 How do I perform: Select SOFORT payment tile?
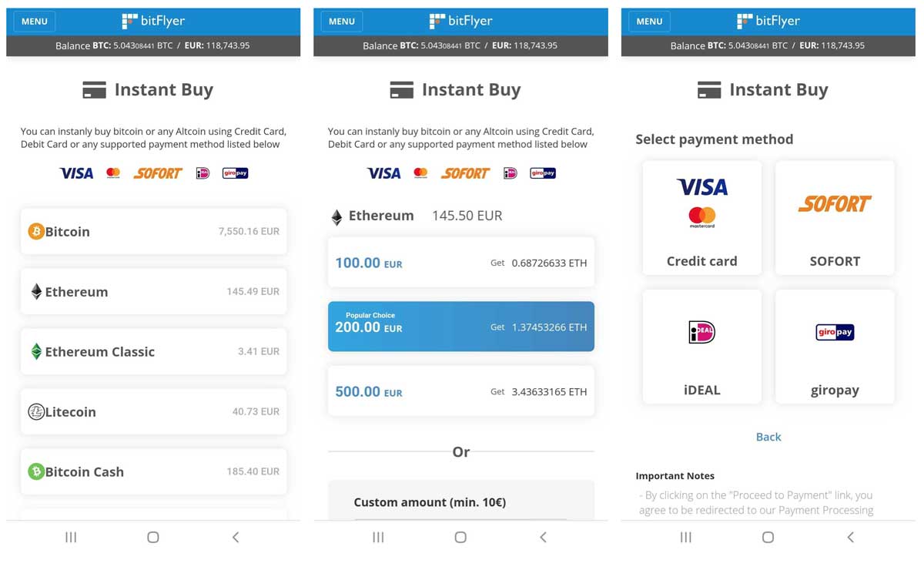pyautogui.click(x=835, y=218)
